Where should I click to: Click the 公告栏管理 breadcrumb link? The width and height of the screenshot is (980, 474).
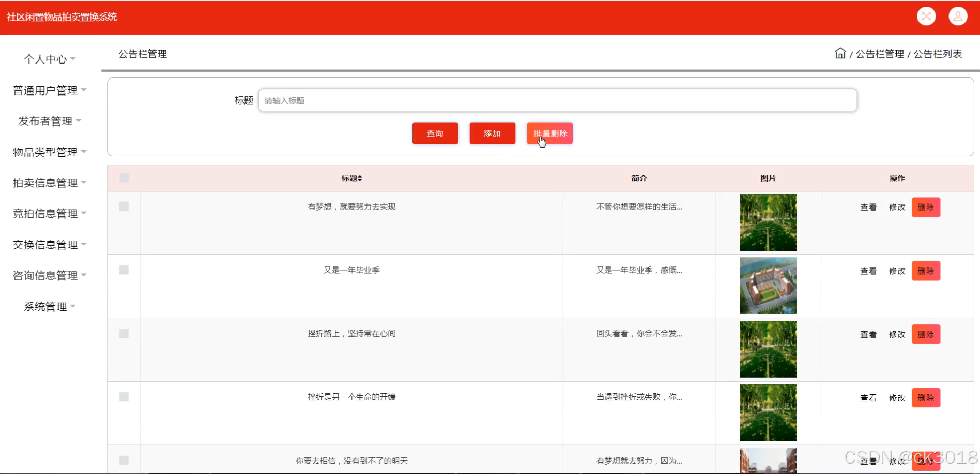(x=880, y=54)
